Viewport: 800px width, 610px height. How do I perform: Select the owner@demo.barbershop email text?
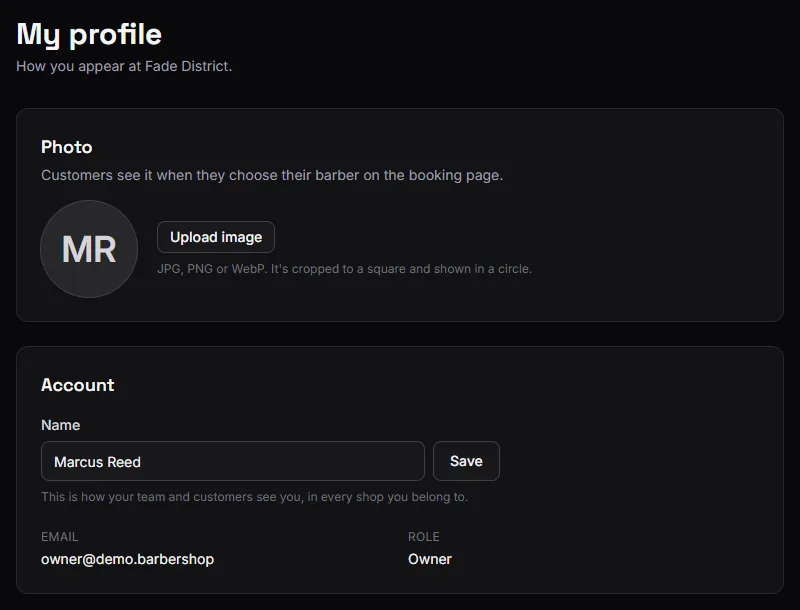[128, 559]
